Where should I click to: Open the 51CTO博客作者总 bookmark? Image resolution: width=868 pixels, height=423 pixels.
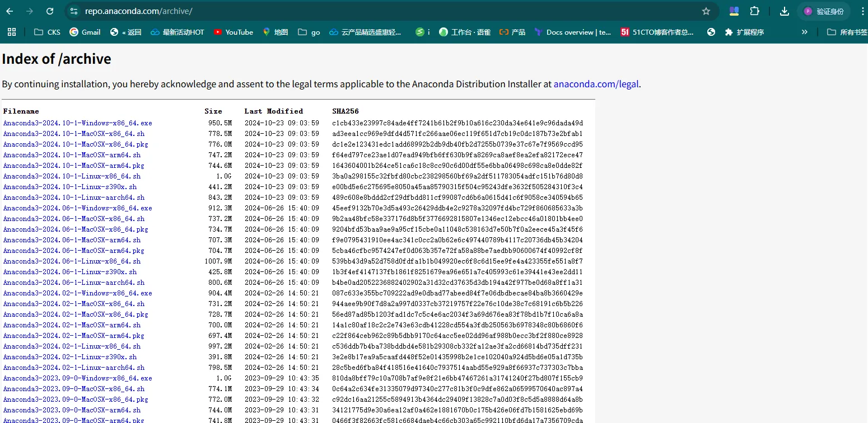[x=657, y=32]
